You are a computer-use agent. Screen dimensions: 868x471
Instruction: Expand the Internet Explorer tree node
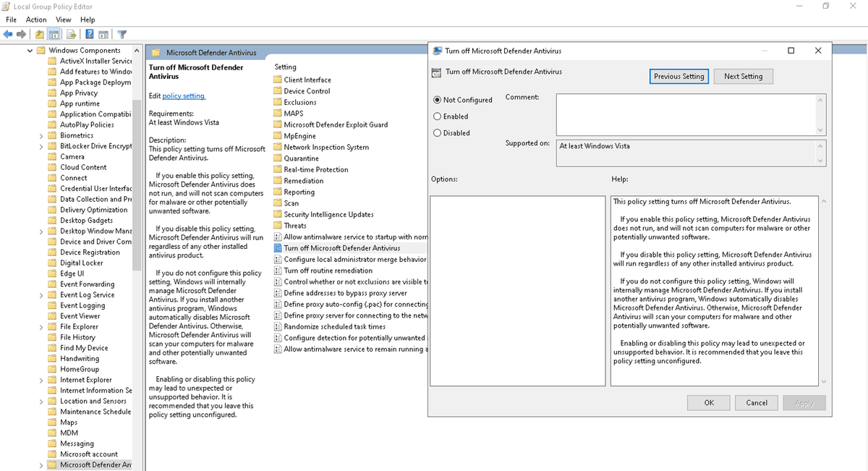point(41,380)
